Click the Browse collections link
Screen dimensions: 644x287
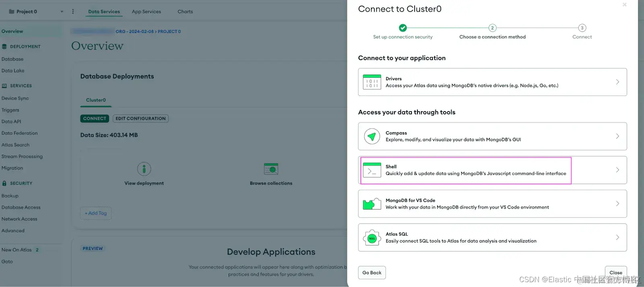[x=271, y=183]
